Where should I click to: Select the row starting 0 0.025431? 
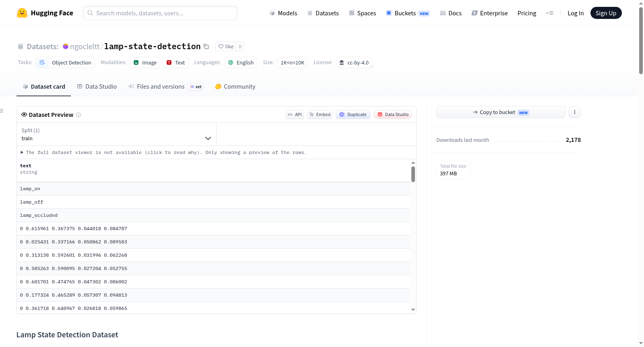[x=213, y=242]
